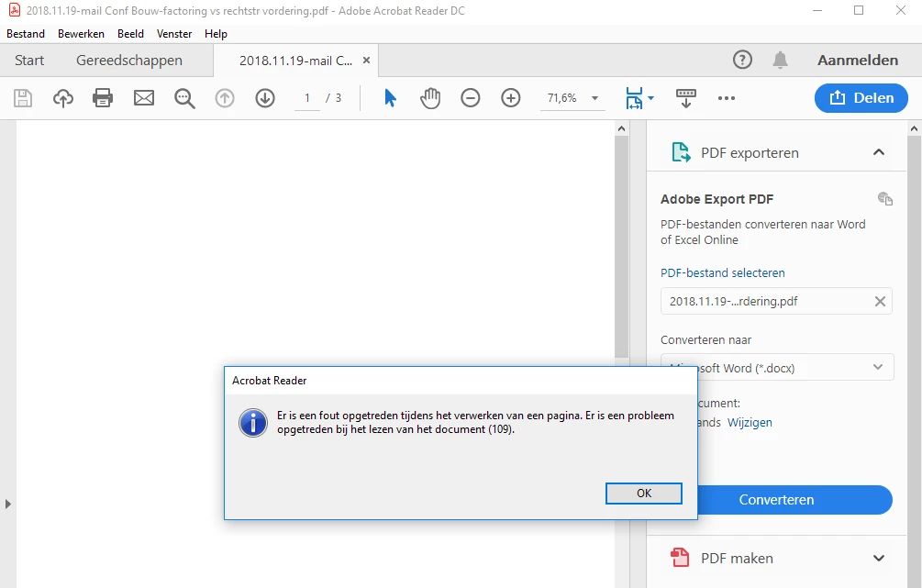The image size is (922, 588).
Task: Open the Converteren naar format dropdown
Action: pos(777,368)
